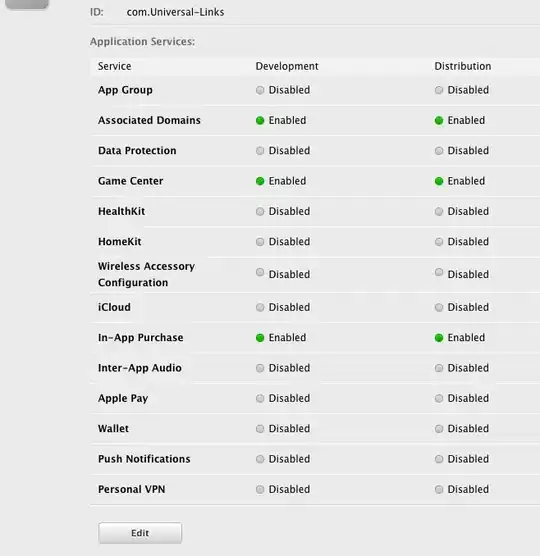Select the com.Universal-Links ID text
Image resolution: width=540 pixels, height=556 pixels.
[x=175, y=12]
